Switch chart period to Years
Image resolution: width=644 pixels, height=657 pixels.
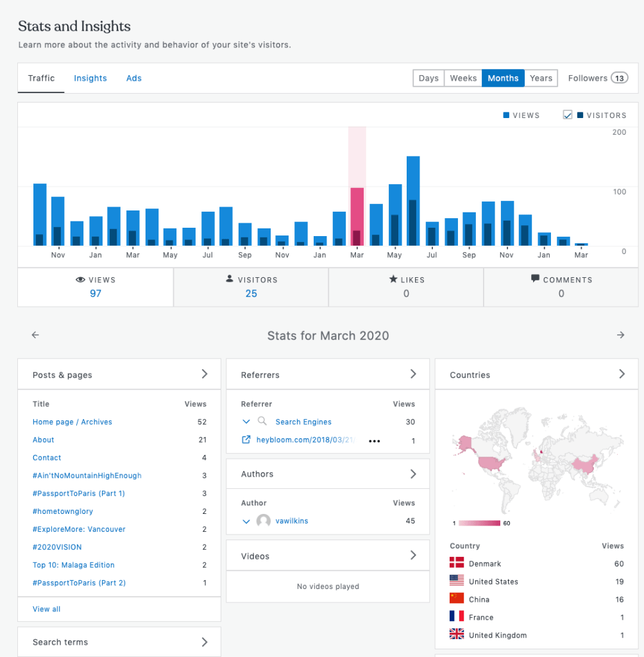[x=541, y=78]
